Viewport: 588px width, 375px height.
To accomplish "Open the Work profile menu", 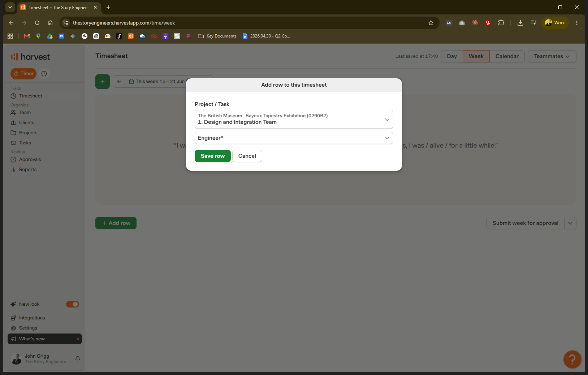I will click(555, 23).
